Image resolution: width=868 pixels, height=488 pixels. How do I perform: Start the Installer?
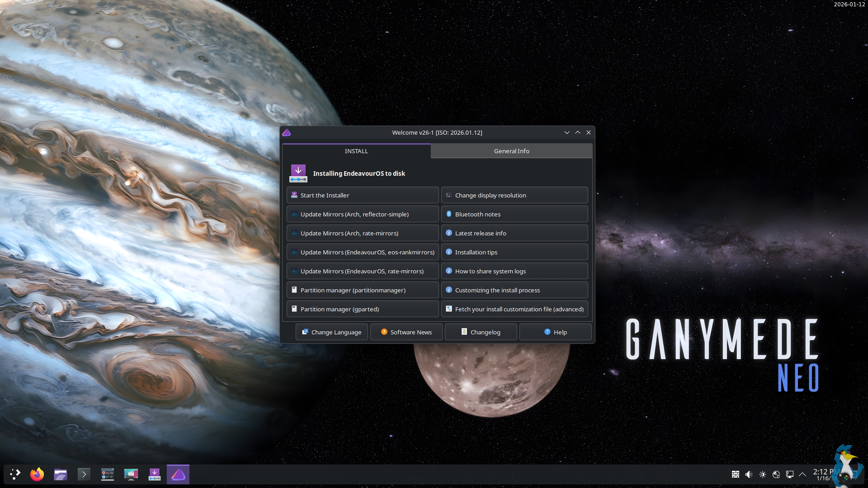tap(362, 195)
